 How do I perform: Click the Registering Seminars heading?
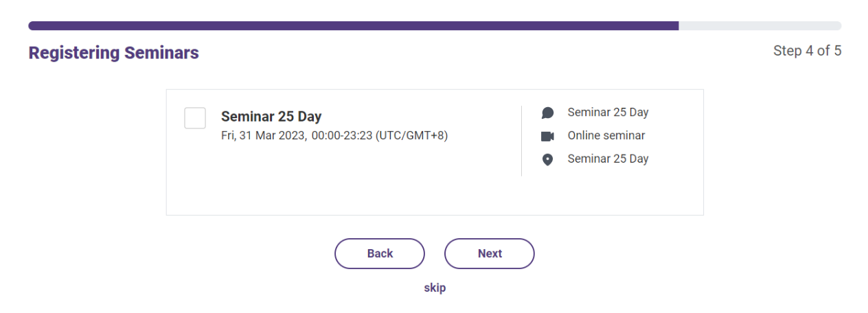pos(113,53)
